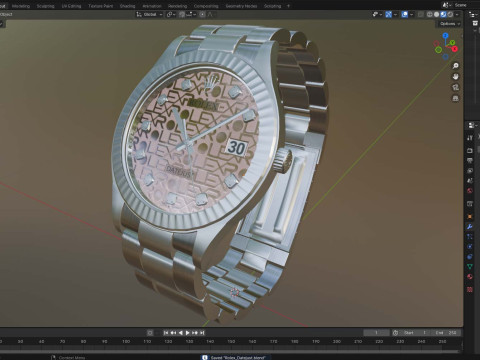
Task: Open the Texture Paint workspace tab
Action: click(100, 6)
